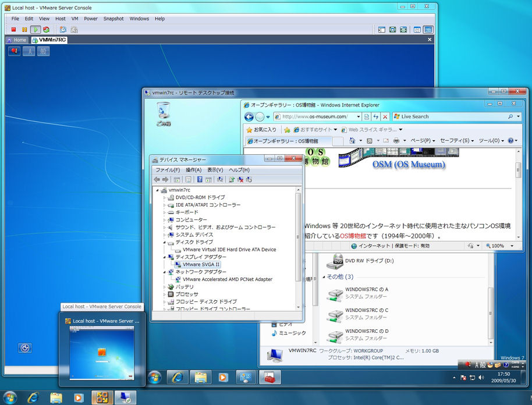Click the OS博物館 red link on page
Screen dimensions: 532x405
(x=353, y=236)
